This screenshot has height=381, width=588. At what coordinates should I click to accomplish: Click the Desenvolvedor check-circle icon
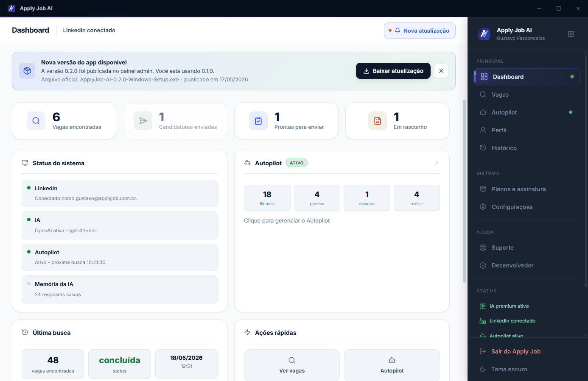(483, 265)
